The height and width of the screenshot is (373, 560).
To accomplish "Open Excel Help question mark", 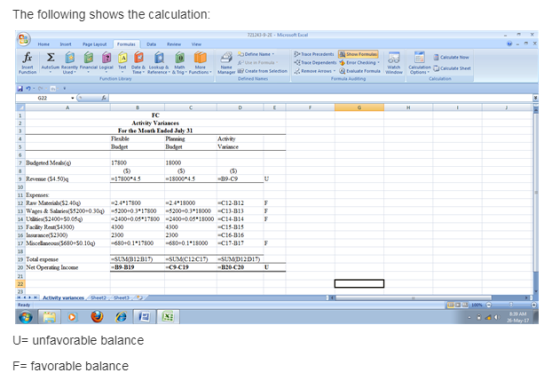I will 509,44.
